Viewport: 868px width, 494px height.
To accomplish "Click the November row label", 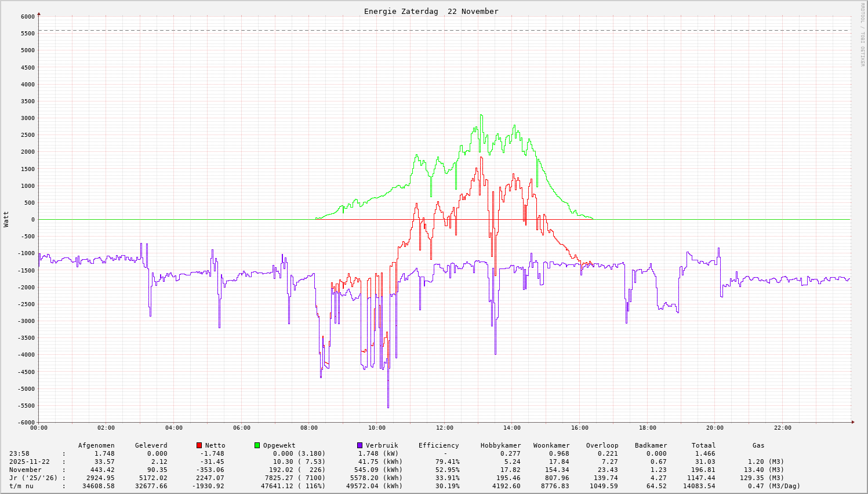I will tap(26, 470).
